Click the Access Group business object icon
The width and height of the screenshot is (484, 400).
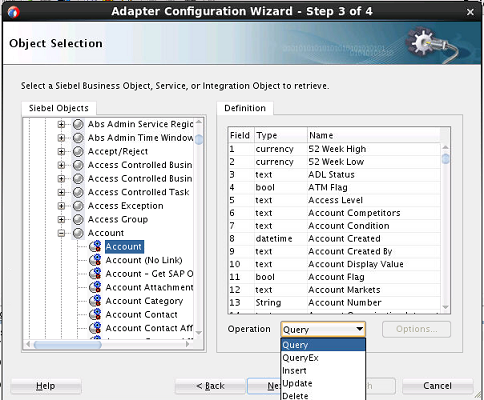[78, 219]
